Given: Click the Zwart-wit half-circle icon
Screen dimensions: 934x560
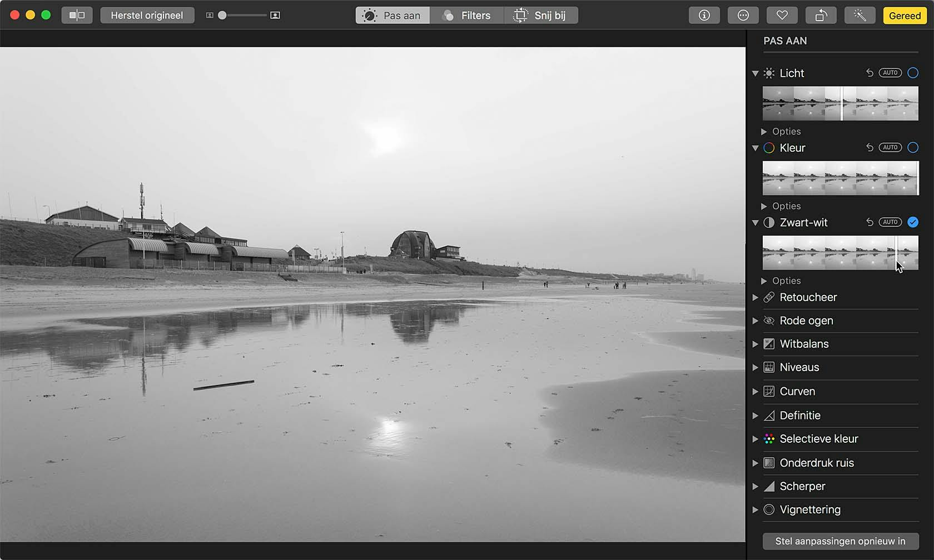Looking at the screenshot, I should tap(769, 222).
